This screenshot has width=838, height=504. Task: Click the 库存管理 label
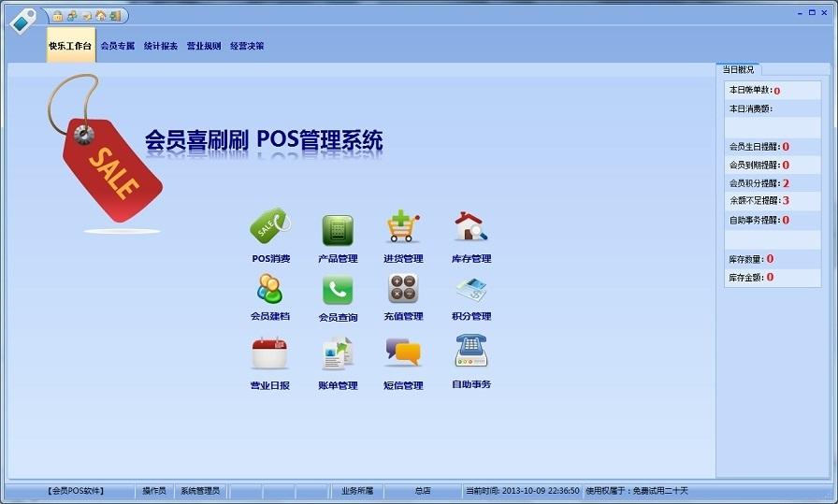point(470,259)
